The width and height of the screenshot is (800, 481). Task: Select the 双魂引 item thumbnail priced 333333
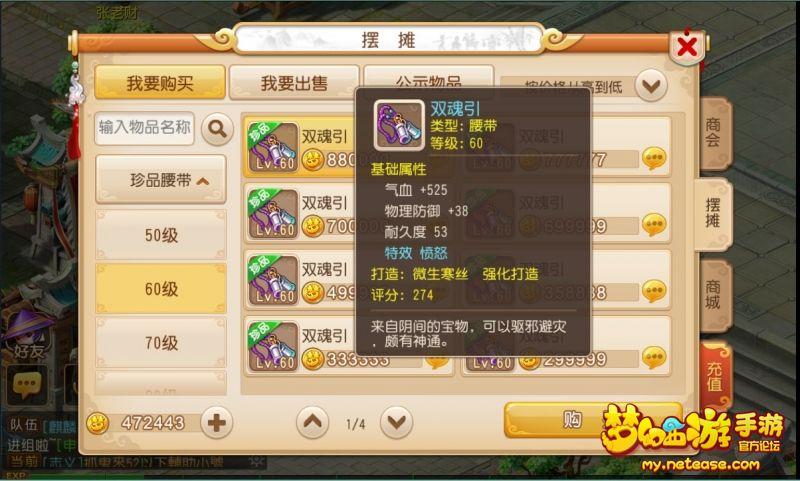[273, 346]
